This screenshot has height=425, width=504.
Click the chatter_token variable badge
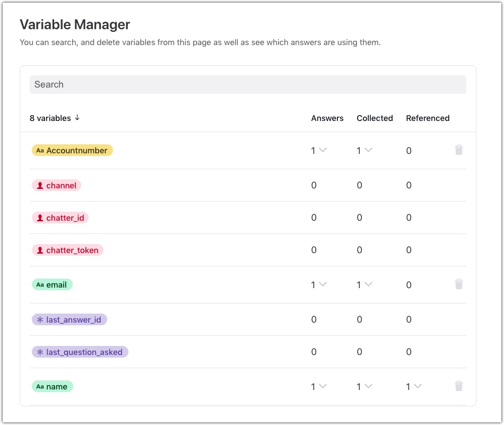point(67,250)
